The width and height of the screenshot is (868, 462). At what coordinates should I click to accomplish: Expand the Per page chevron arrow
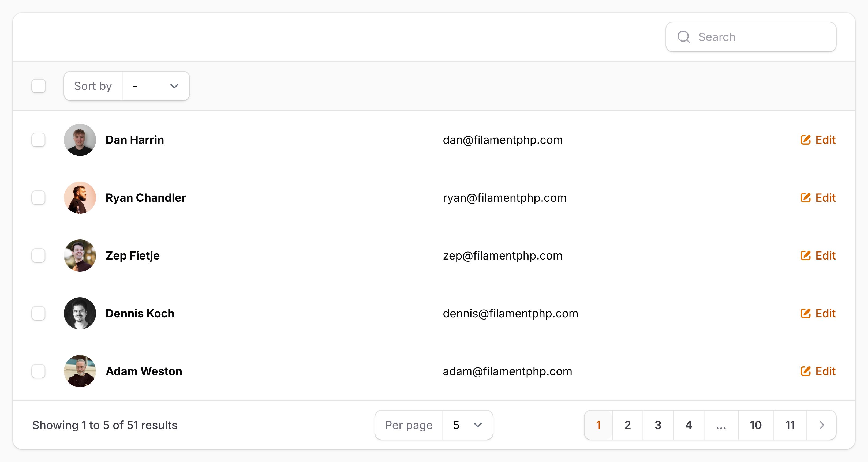(x=478, y=425)
